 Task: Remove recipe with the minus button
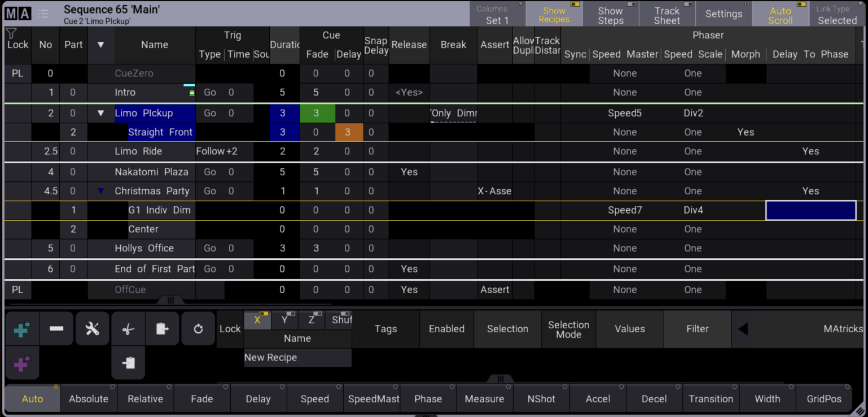coord(56,329)
